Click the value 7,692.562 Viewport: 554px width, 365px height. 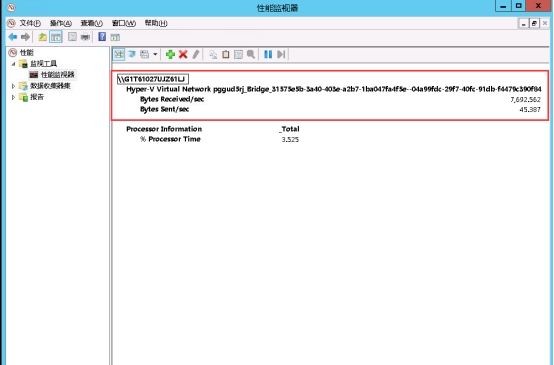[525, 100]
